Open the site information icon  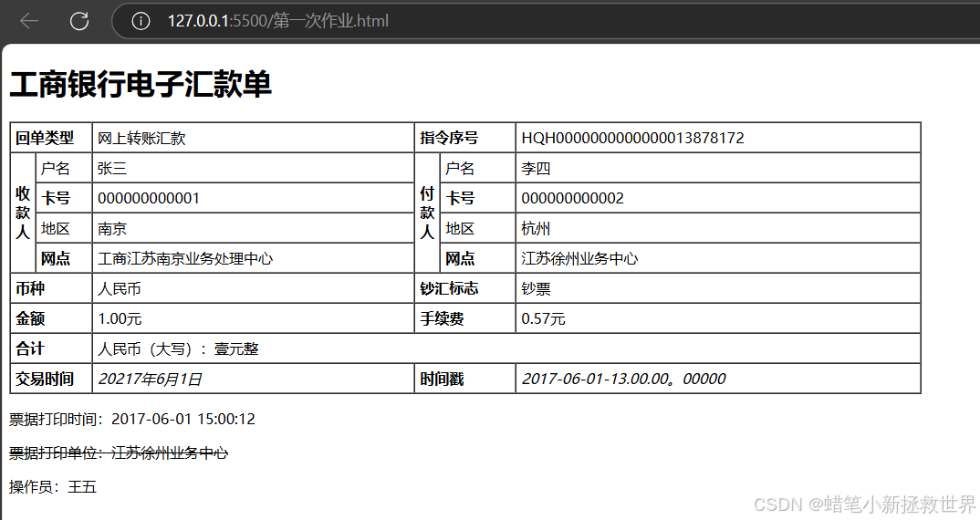point(141,21)
